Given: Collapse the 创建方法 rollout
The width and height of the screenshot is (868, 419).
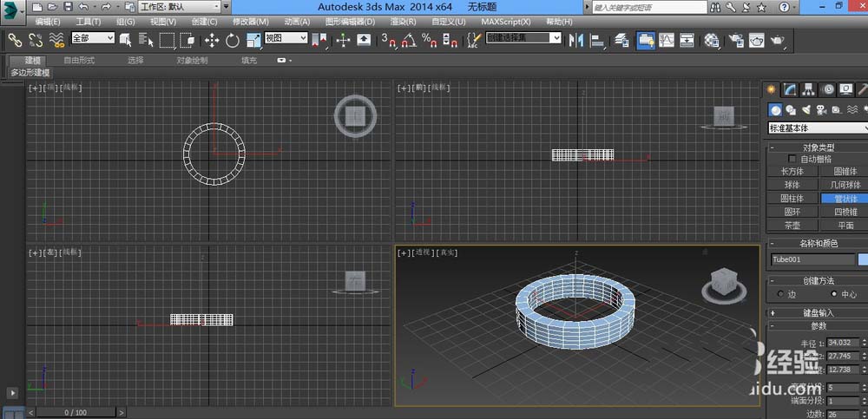Looking at the screenshot, I should coord(819,280).
